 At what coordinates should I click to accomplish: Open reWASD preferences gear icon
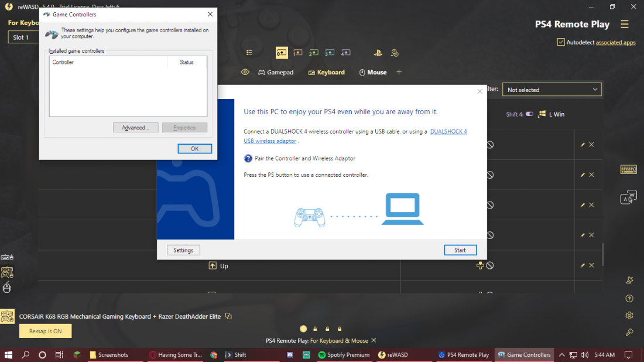tap(629, 316)
